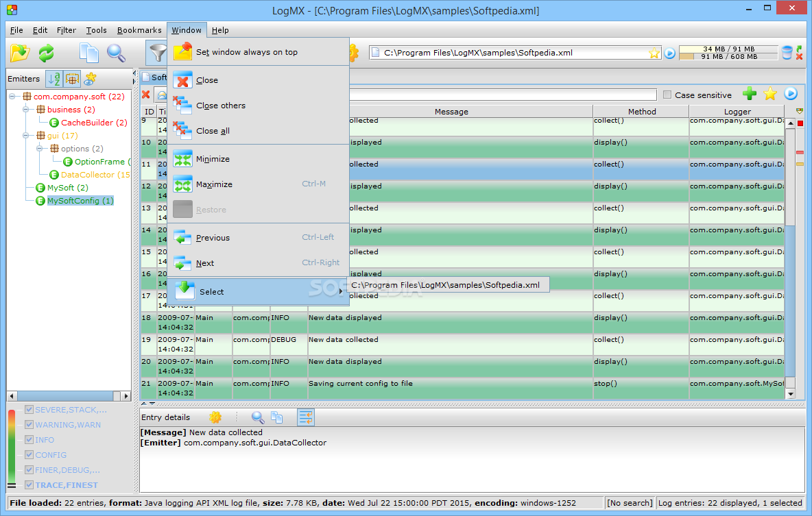Open the Select submenu arrow
Image resolution: width=812 pixels, height=516 pixels.
click(341, 292)
